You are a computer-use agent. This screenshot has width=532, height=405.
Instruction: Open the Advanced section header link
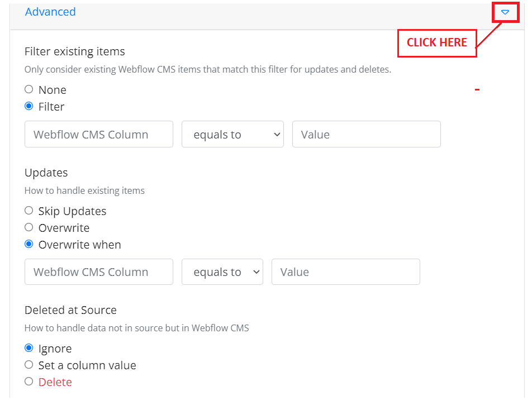pyautogui.click(x=50, y=12)
